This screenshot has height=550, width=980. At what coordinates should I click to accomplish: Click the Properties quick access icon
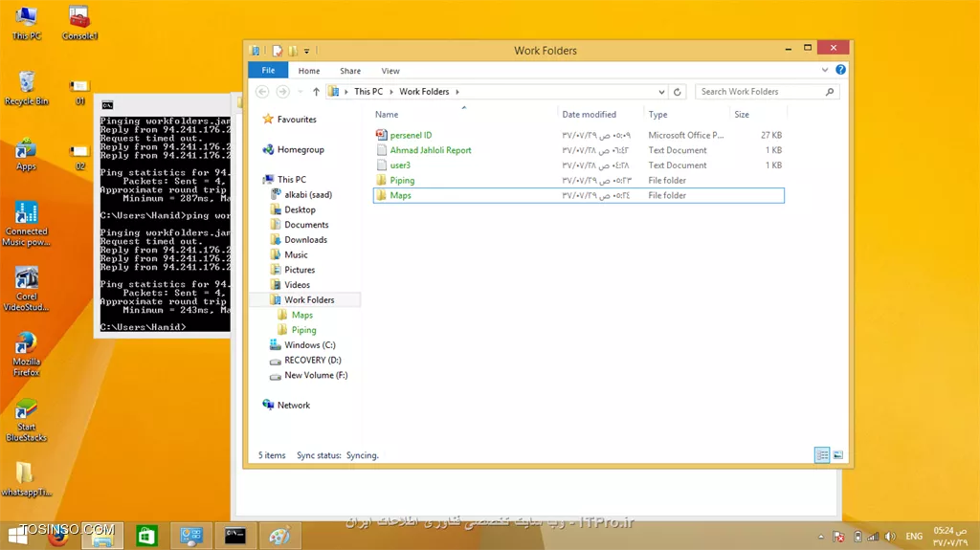point(278,51)
